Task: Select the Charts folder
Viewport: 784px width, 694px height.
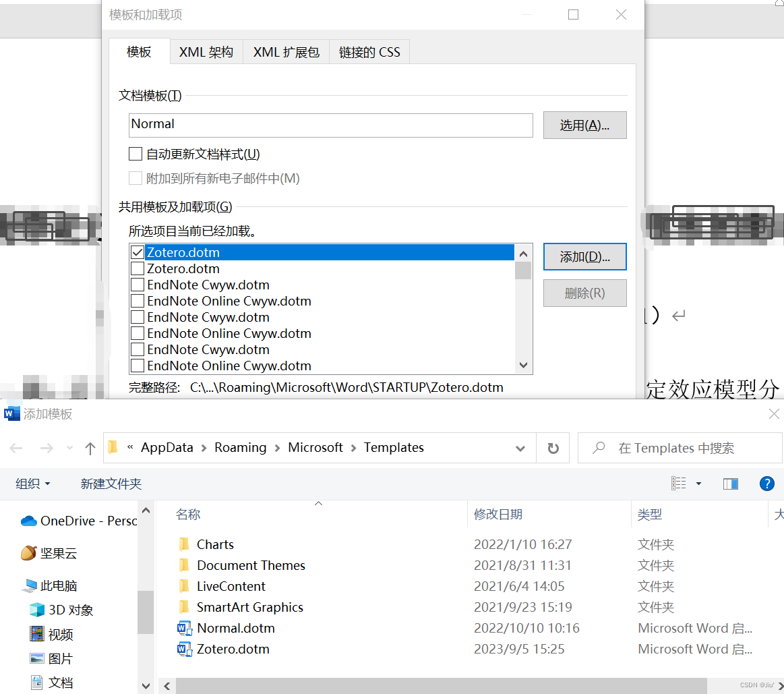Action: [206, 544]
